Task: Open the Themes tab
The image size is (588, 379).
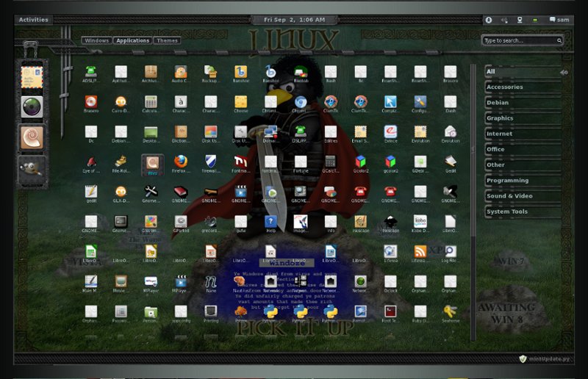Action: [167, 40]
